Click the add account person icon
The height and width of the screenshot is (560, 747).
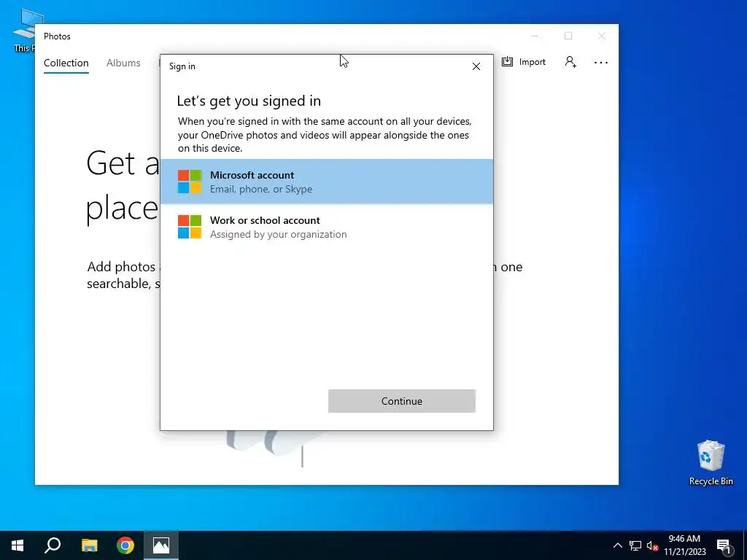click(570, 62)
